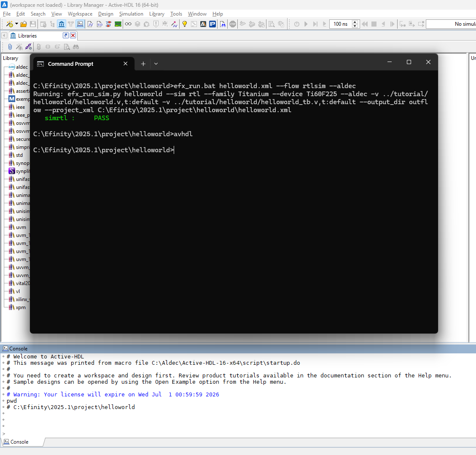Click the New wizard wand icon

coord(9,24)
